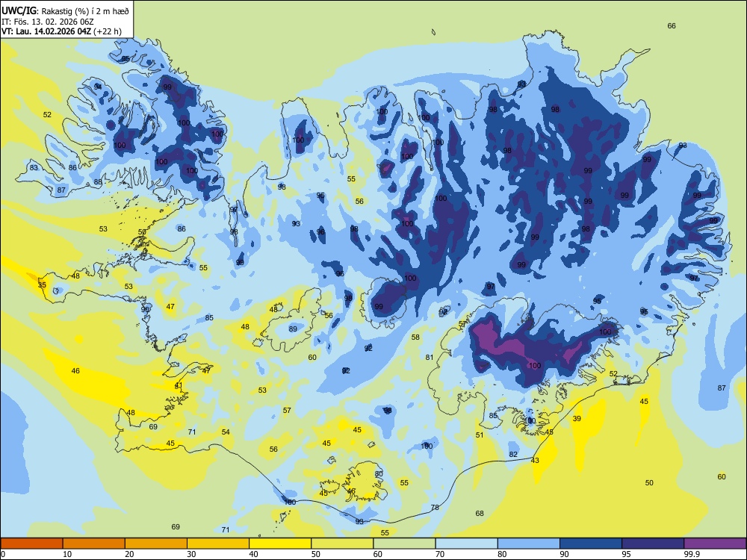Click the legend scale label 40
This screenshot has height=560, width=747.
click(x=253, y=554)
